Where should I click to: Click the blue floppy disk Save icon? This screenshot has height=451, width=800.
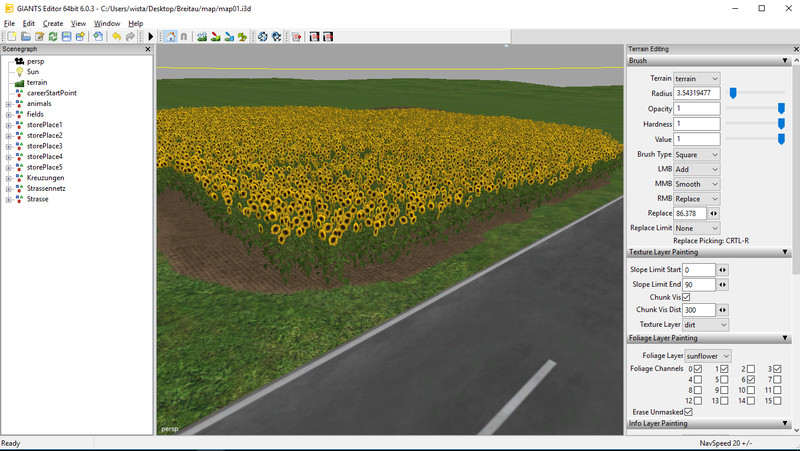(66, 37)
